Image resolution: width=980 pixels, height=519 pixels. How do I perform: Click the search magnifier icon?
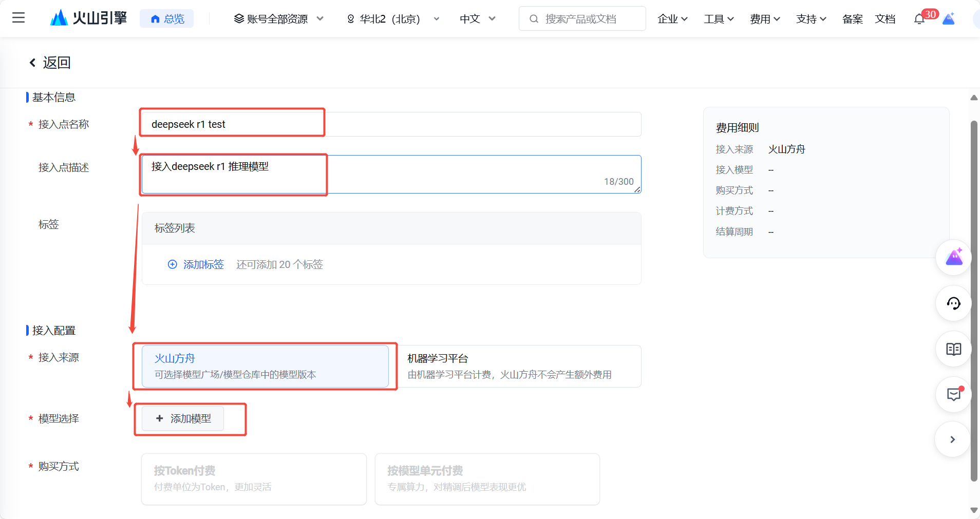point(534,19)
